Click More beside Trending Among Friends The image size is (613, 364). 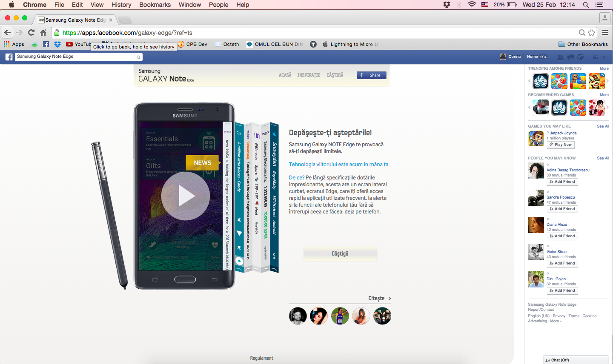pos(604,68)
